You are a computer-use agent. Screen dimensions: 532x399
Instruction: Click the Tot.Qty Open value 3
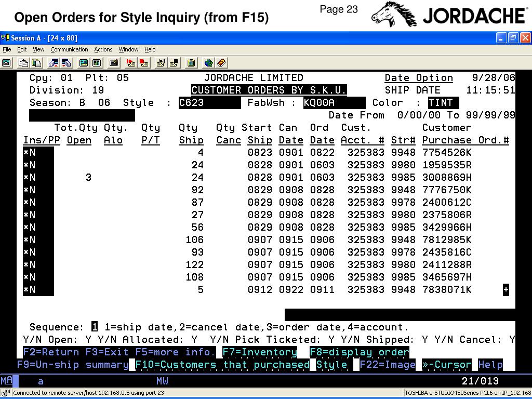pos(88,178)
